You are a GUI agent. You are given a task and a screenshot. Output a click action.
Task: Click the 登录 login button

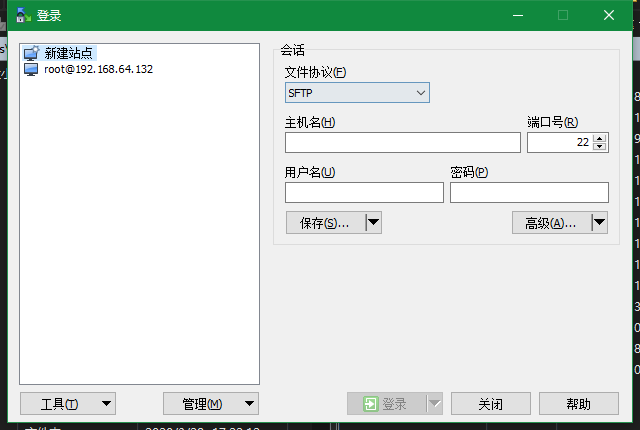[387, 404]
